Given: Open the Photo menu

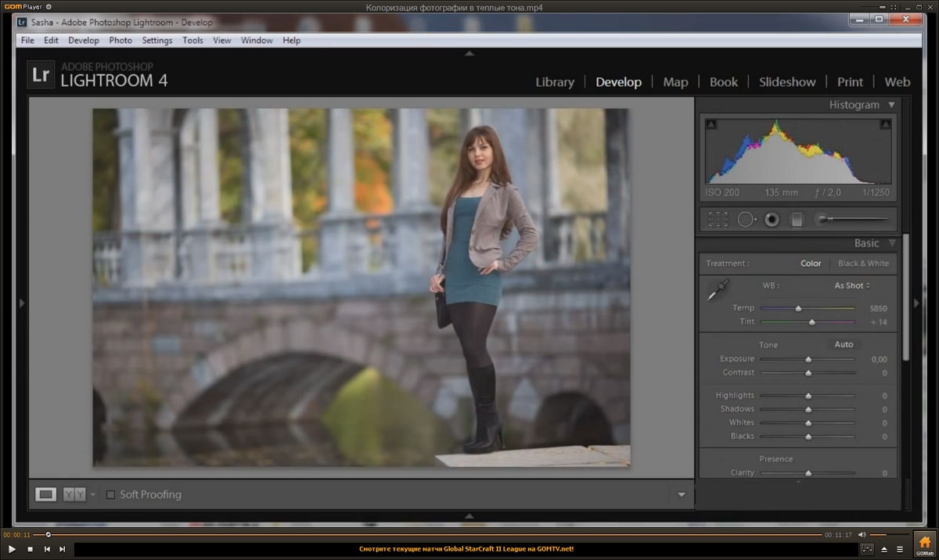Looking at the screenshot, I should click(121, 40).
